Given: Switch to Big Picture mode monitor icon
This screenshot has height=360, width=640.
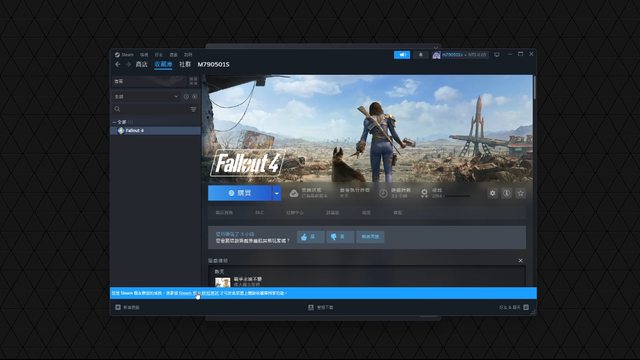Looking at the screenshot, I should (497, 54).
